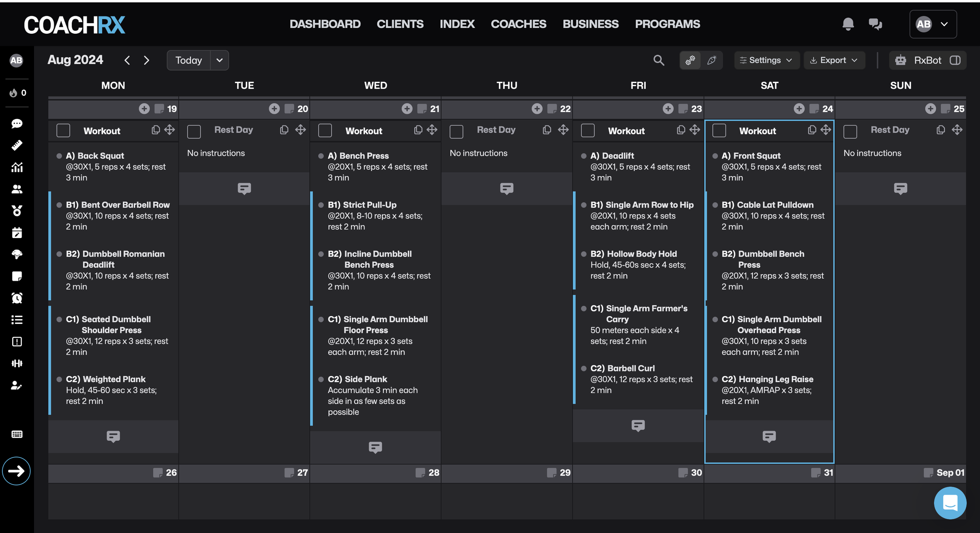The height and width of the screenshot is (533, 980).
Task: Check the Saturday Workout checkbox
Action: point(719,131)
